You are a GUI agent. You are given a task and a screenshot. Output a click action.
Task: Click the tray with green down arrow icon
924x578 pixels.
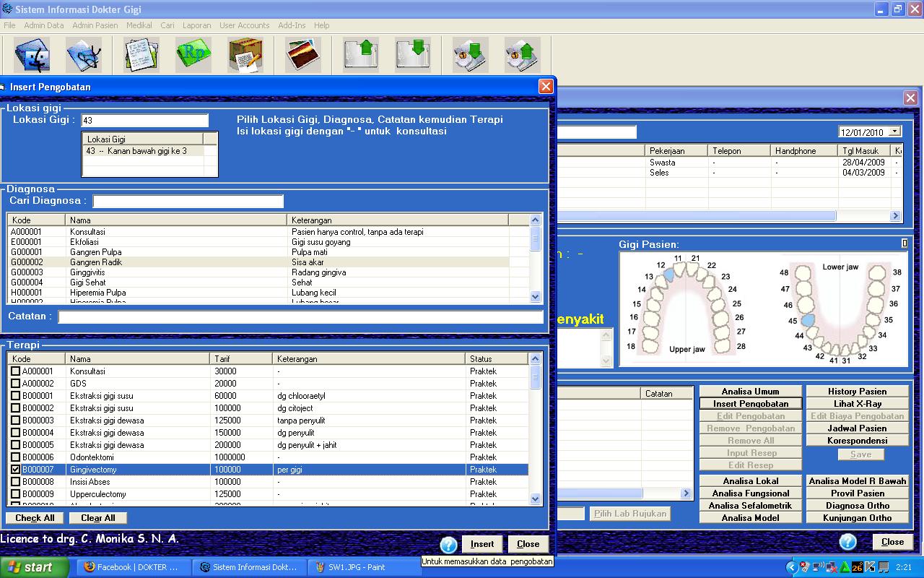click(413, 55)
